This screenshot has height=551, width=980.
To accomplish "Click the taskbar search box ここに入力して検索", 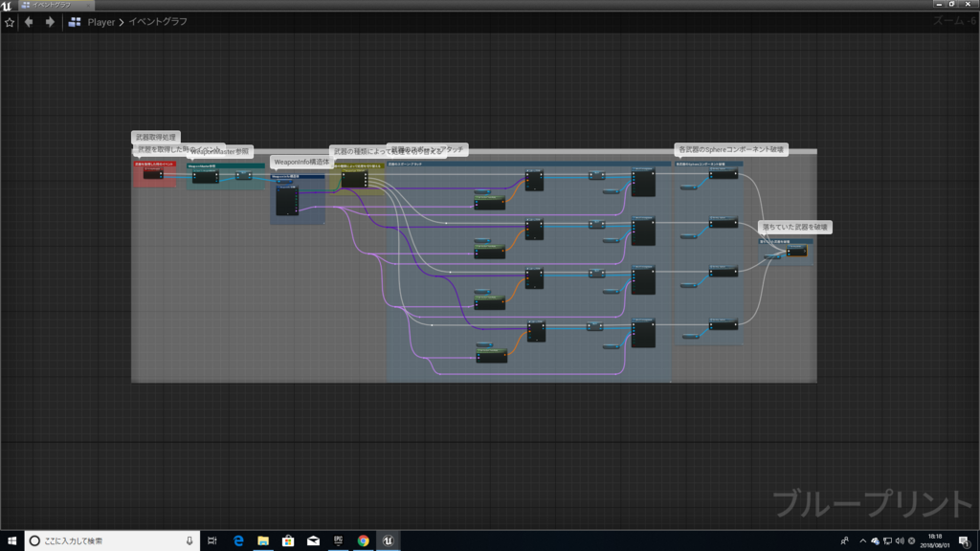I will coord(113,541).
